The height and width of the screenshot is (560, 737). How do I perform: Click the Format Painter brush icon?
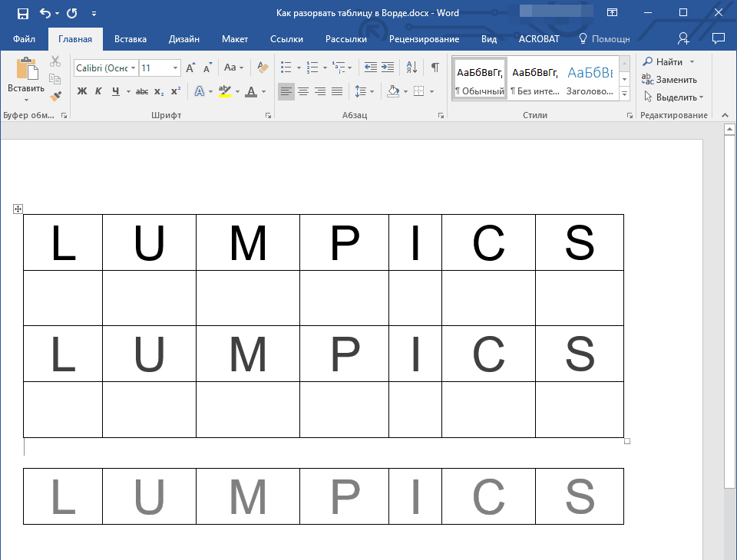pyautogui.click(x=55, y=96)
